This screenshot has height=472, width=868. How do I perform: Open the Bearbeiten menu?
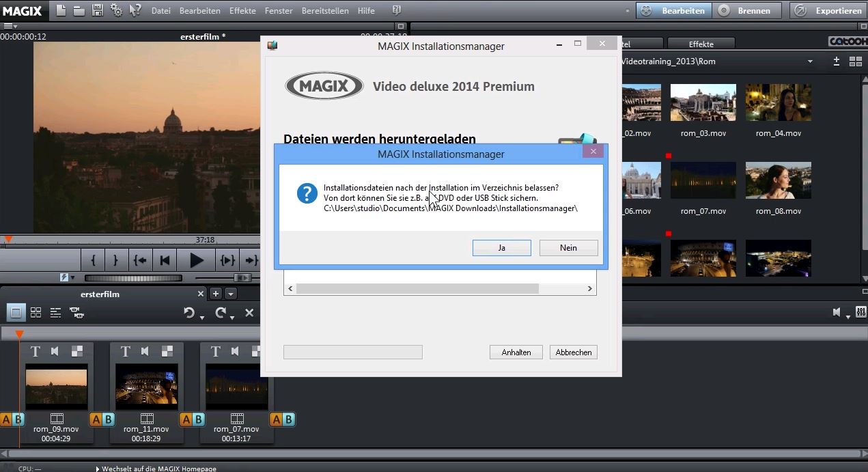200,11
